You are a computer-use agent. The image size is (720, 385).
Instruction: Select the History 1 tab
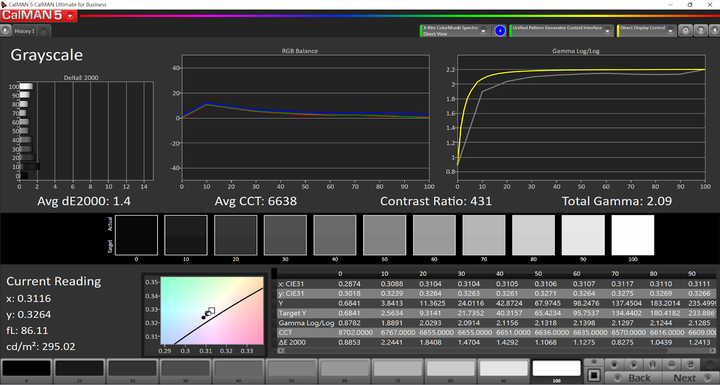point(24,31)
